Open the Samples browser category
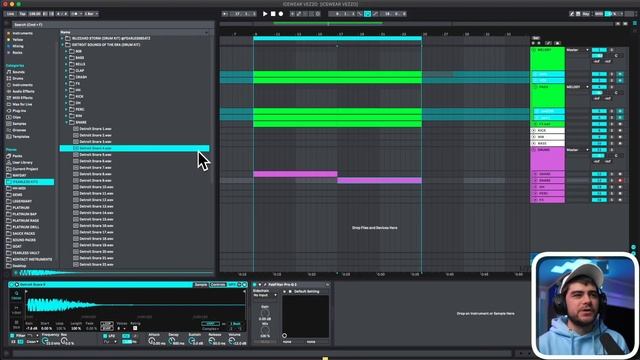Screen dimensions: 640x360 (x=19, y=124)
